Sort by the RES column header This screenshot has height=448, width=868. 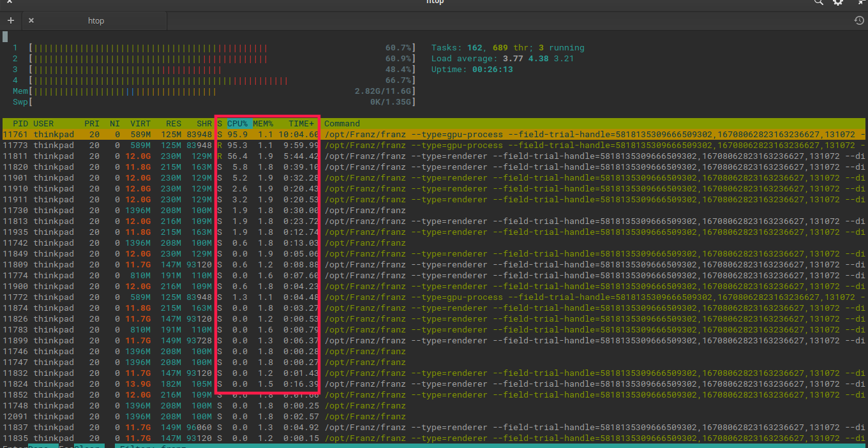click(174, 124)
